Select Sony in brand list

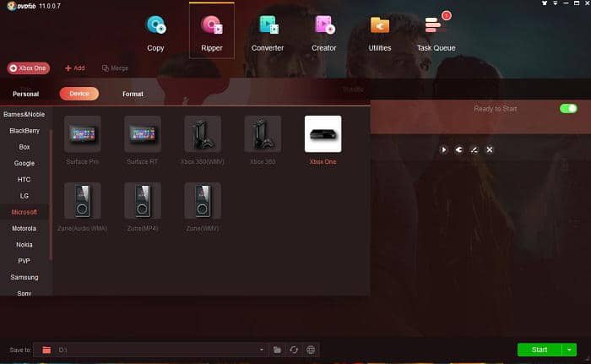24,293
